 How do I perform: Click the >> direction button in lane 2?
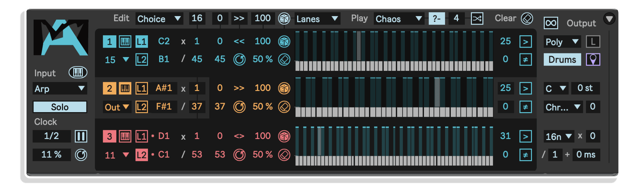239,88
